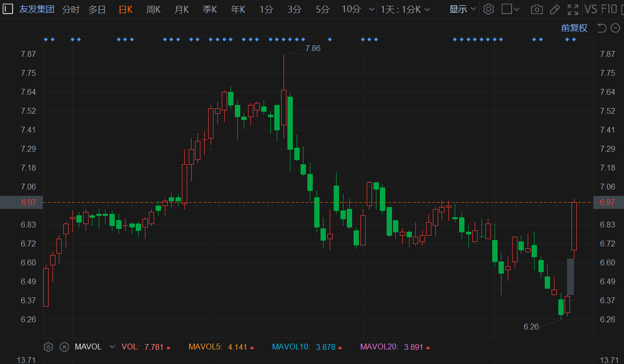Image resolution: width=624 pixels, height=364 pixels.
Task: Toggle 前复权 price adjustment mode
Action: pos(574,28)
